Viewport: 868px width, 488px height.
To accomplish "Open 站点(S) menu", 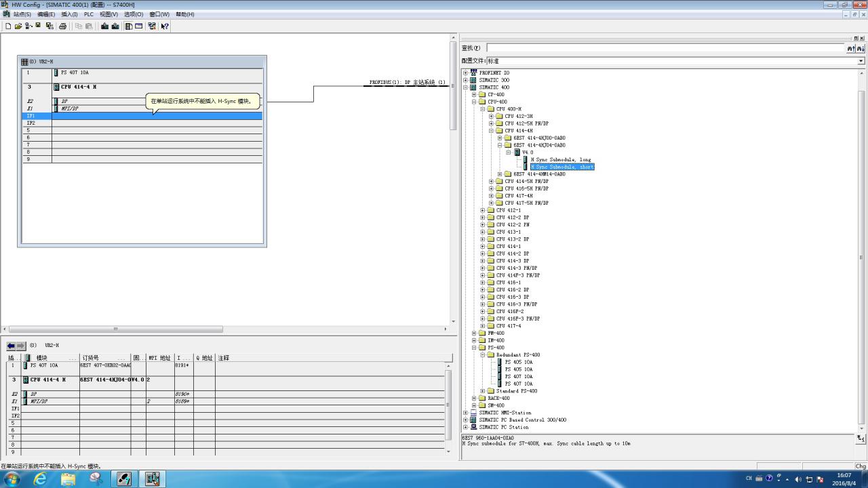I will point(22,14).
